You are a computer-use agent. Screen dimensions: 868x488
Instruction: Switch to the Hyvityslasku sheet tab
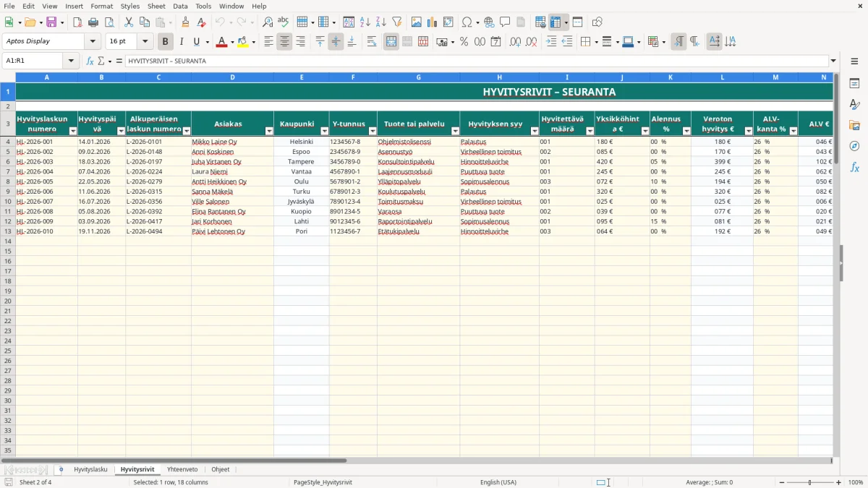point(90,469)
